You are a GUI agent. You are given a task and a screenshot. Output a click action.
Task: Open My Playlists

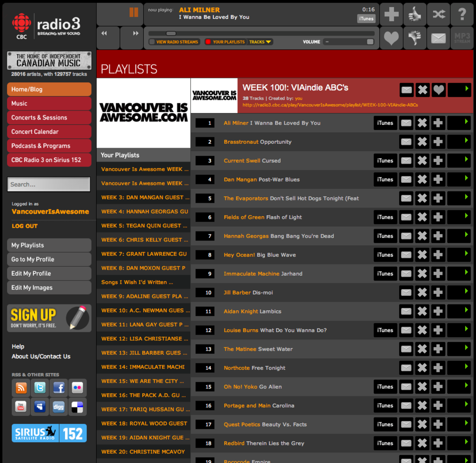(49, 245)
